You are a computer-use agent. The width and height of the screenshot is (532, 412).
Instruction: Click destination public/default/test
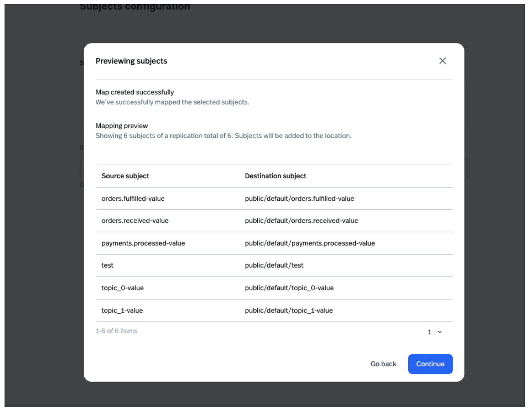(x=274, y=265)
